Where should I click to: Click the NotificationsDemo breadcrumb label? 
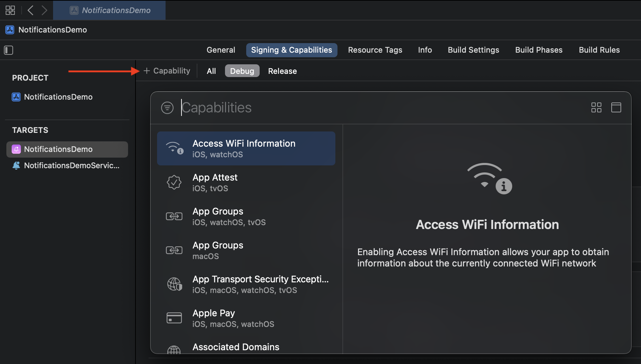tap(53, 30)
